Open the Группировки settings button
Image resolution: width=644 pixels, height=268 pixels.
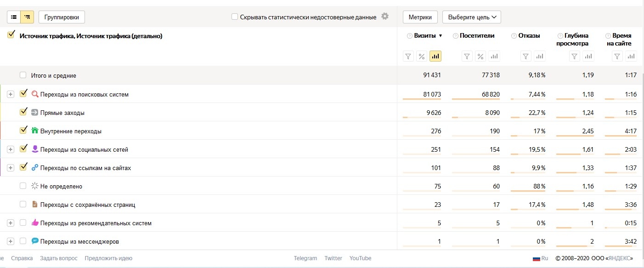click(62, 17)
